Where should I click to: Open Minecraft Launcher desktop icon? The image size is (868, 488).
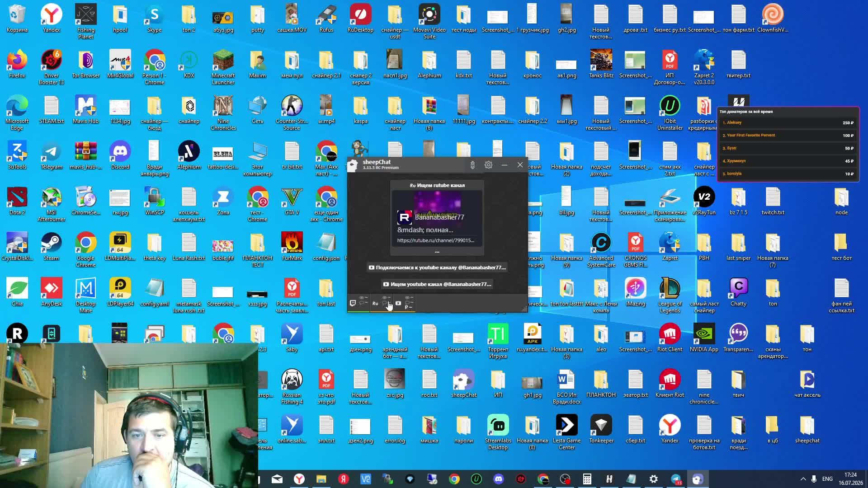tap(223, 67)
